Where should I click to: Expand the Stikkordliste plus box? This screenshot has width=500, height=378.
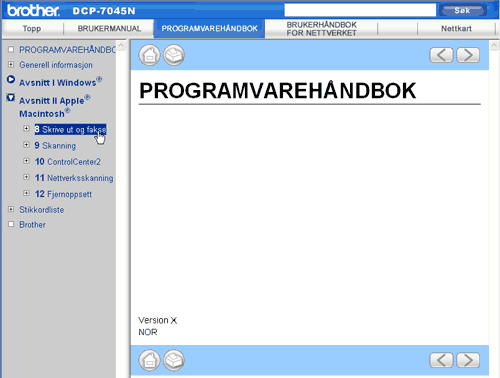click(x=11, y=209)
